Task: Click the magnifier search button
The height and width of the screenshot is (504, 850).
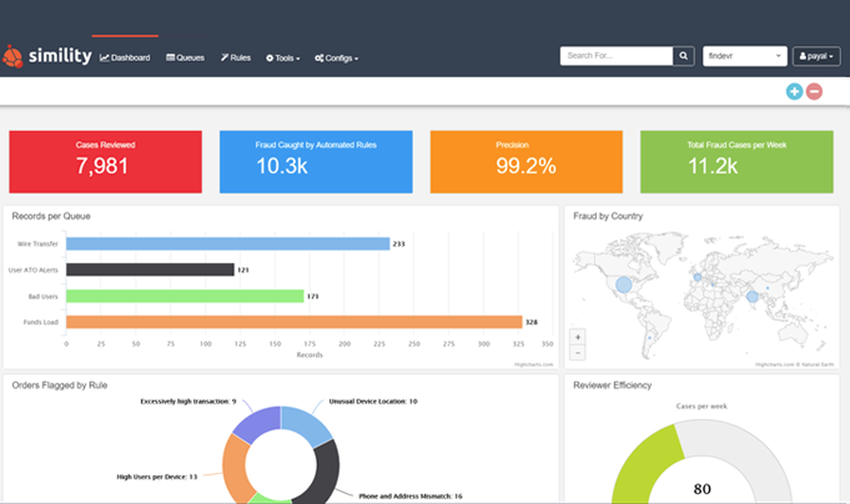Action: point(683,56)
